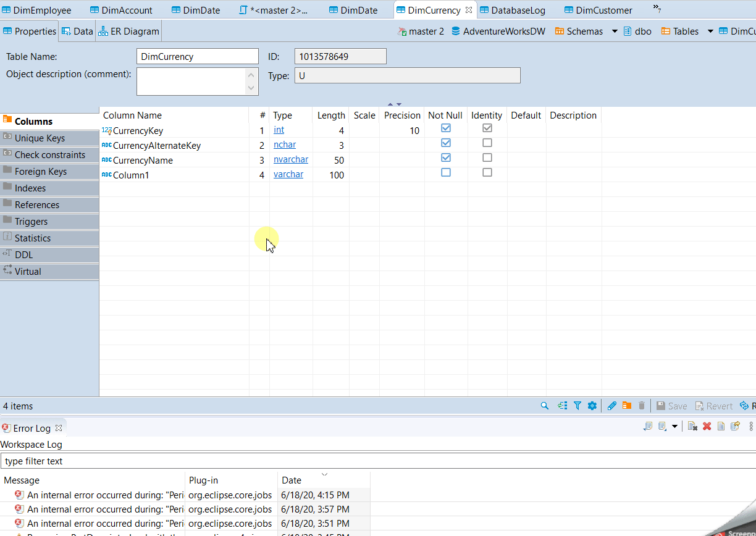Check Not Null for Column1
756x536 pixels.
pyautogui.click(x=445, y=172)
